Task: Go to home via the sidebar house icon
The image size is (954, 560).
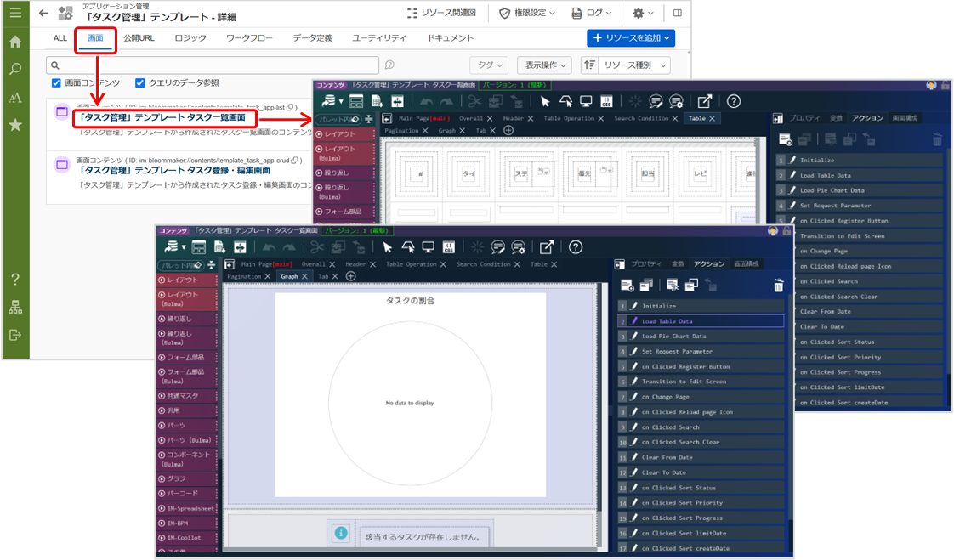Action: pos(15,41)
